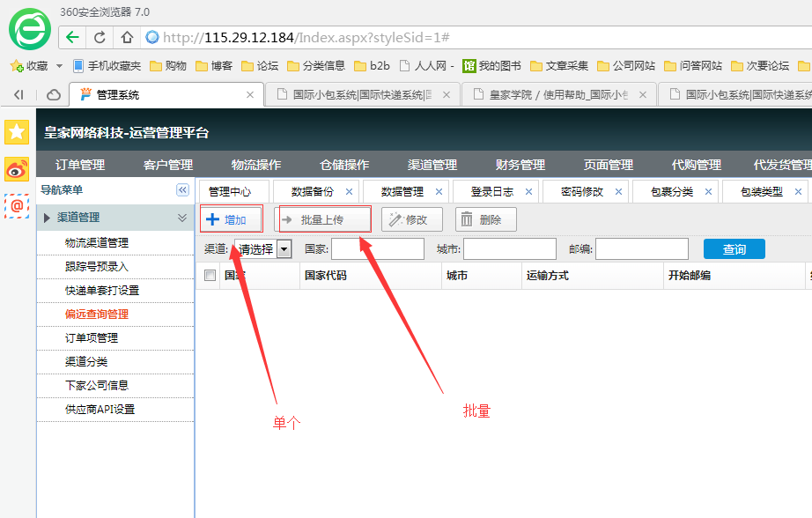Open 页面管理 main menu
This screenshot has height=518, width=812.
coord(609,165)
